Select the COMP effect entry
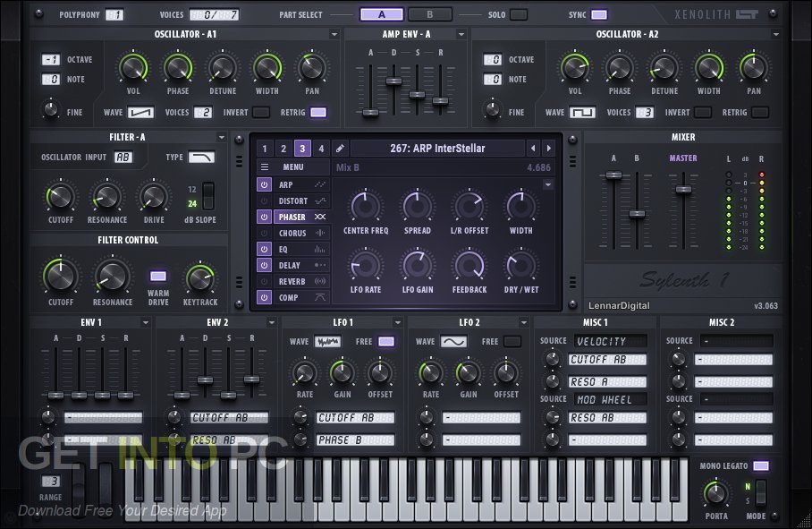812x529 pixels. tap(302, 297)
